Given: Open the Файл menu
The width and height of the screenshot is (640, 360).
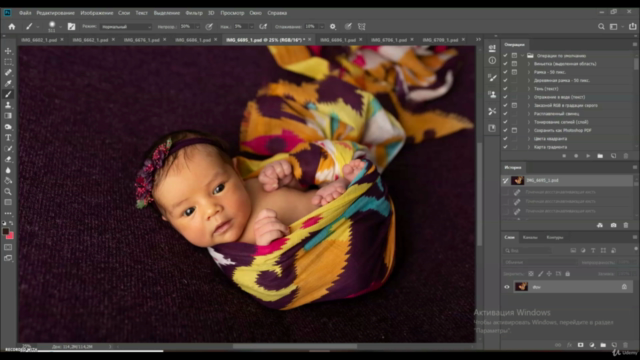Looking at the screenshot, I should point(25,13).
